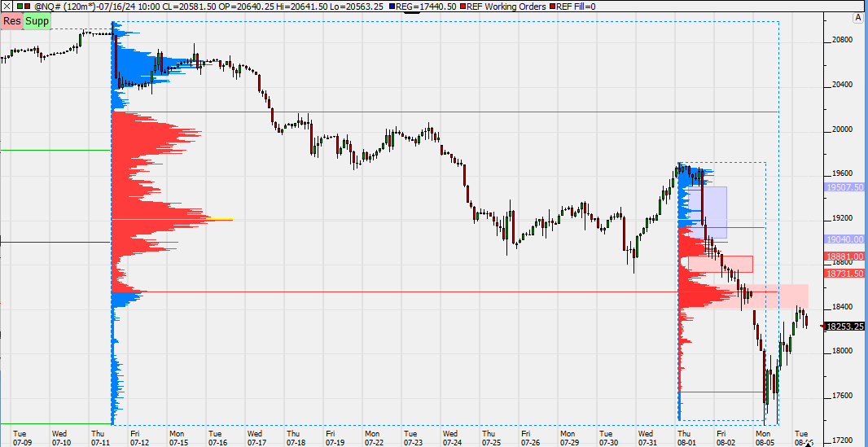Image resolution: width=868 pixels, height=447 pixels.
Task: Click the A auto-scale button
Action: [857, 18]
